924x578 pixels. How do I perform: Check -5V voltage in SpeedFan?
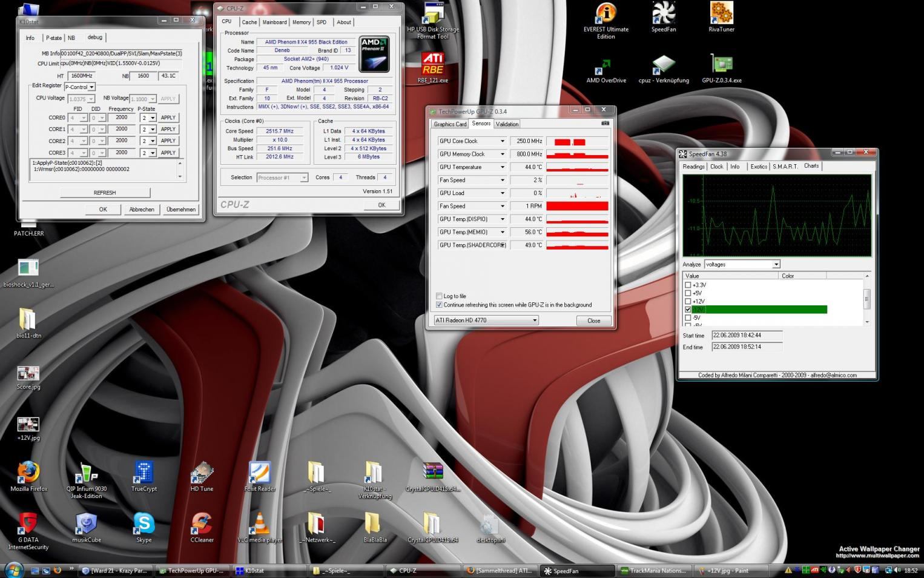tap(688, 317)
